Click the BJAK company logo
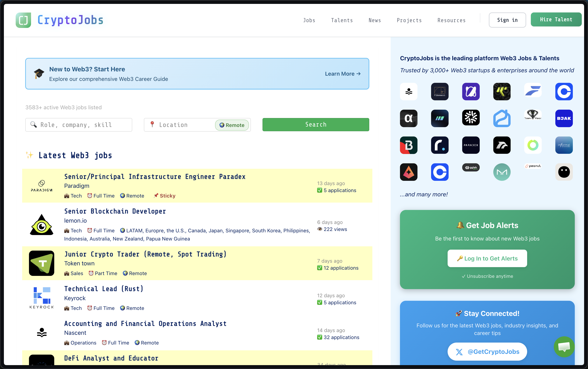The height and width of the screenshot is (369, 588). click(x=564, y=118)
